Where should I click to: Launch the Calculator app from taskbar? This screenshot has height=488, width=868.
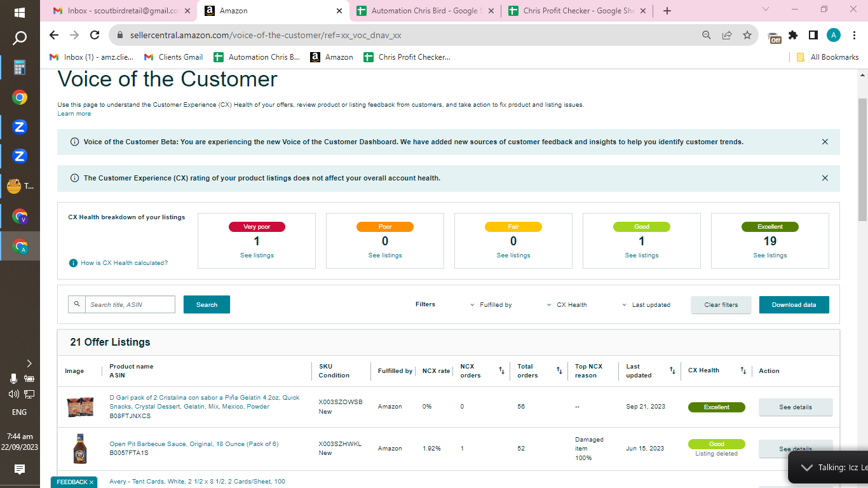[20, 68]
